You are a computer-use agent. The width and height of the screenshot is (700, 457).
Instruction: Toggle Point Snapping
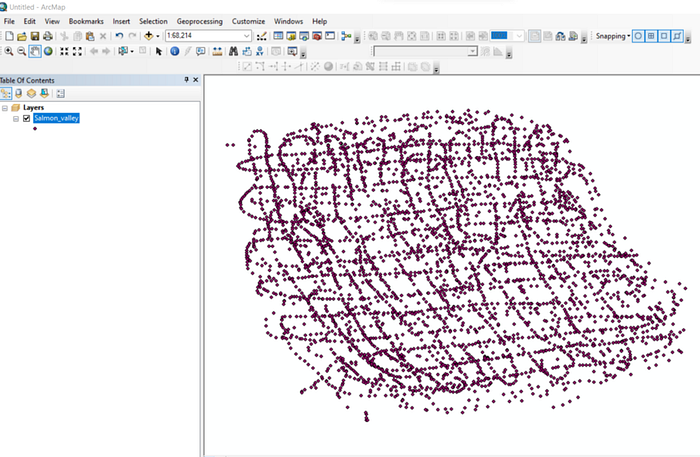(x=638, y=36)
